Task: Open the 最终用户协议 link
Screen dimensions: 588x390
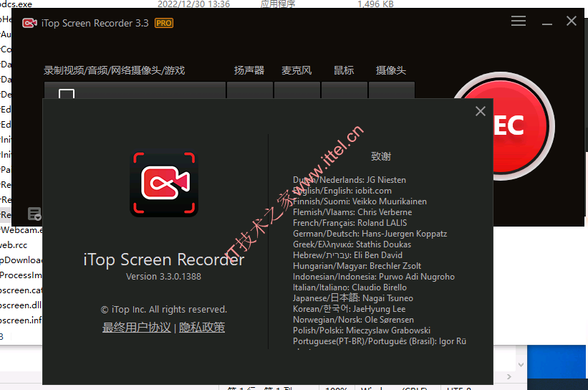Action: coord(137,328)
